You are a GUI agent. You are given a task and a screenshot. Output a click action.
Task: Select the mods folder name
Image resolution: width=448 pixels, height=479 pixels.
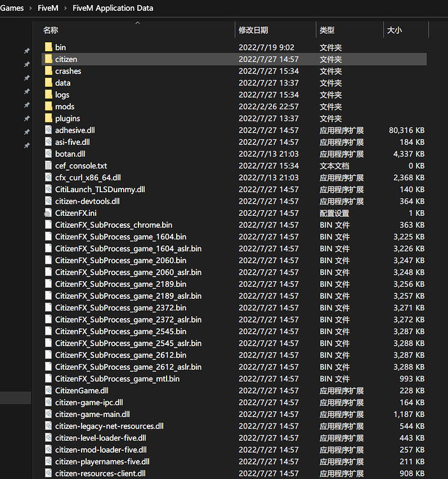click(64, 107)
